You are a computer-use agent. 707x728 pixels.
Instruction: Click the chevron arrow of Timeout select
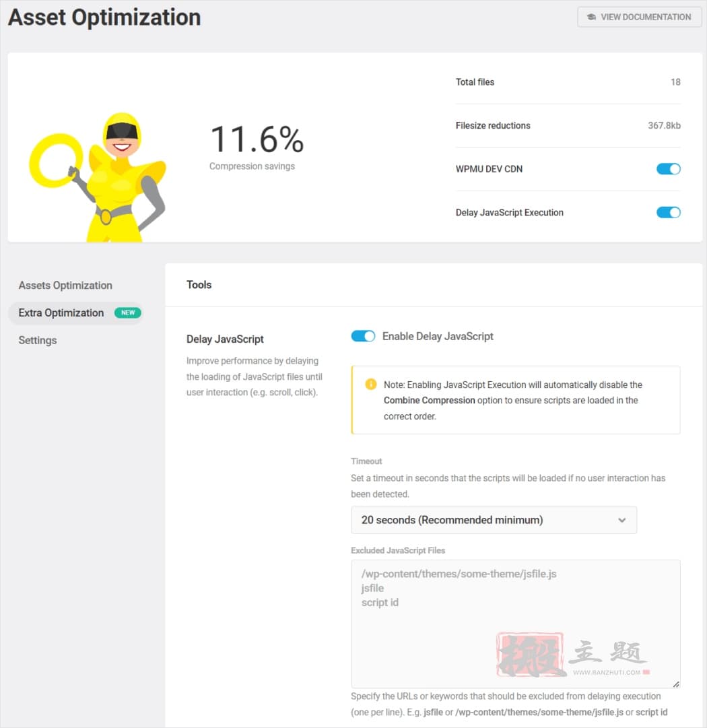[622, 521]
